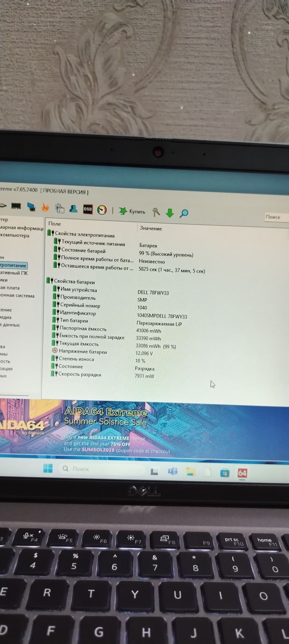This screenshot has height=644, width=289.
Task: Click the Поле column header
Action: coord(55,224)
